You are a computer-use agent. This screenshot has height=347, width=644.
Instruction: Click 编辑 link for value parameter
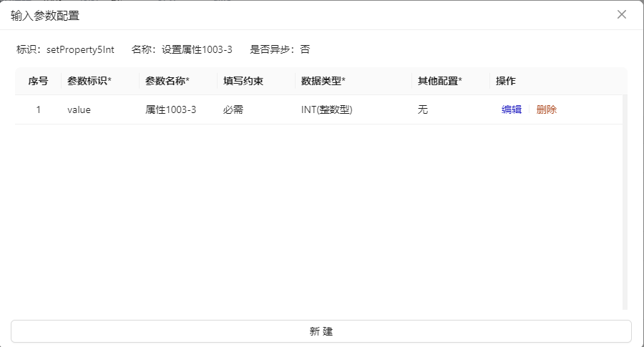[511, 109]
